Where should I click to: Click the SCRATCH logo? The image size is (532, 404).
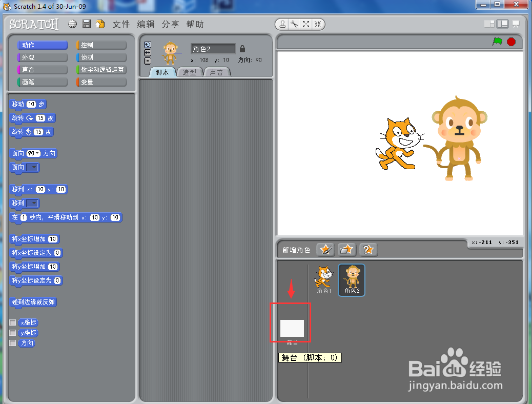pyautogui.click(x=34, y=24)
